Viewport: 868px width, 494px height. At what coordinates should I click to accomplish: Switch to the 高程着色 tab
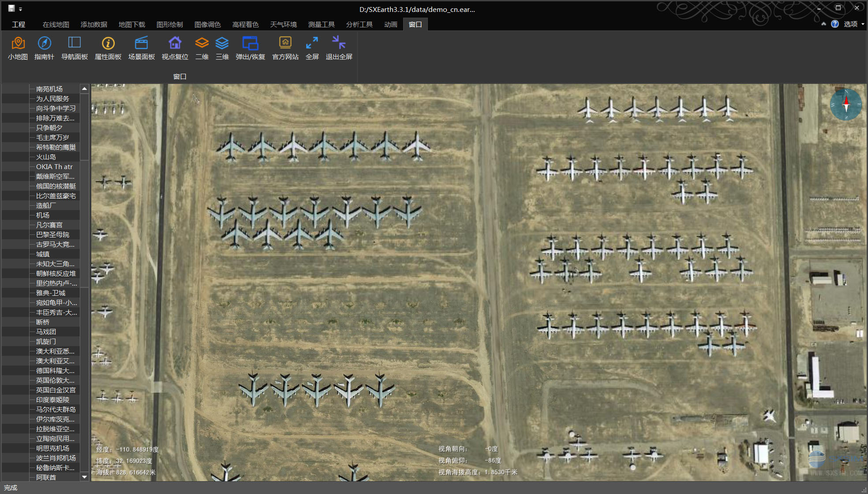(245, 24)
